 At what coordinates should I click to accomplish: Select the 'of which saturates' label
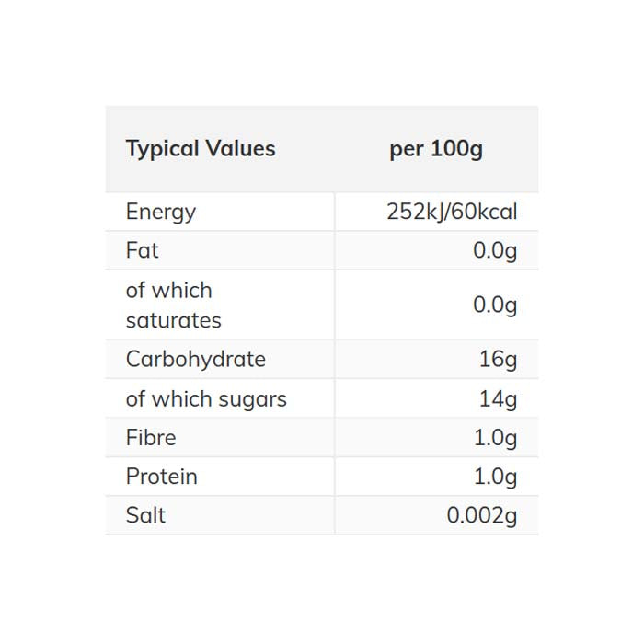pos(174,305)
